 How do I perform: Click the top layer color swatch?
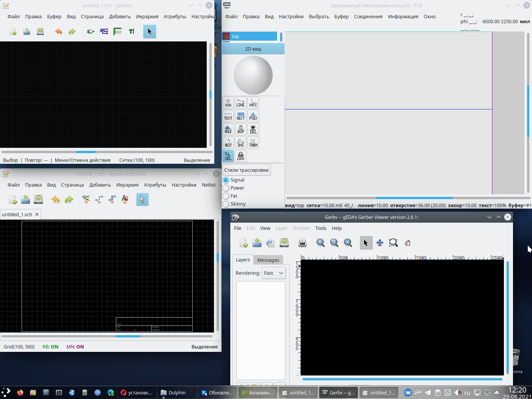pos(226,36)
